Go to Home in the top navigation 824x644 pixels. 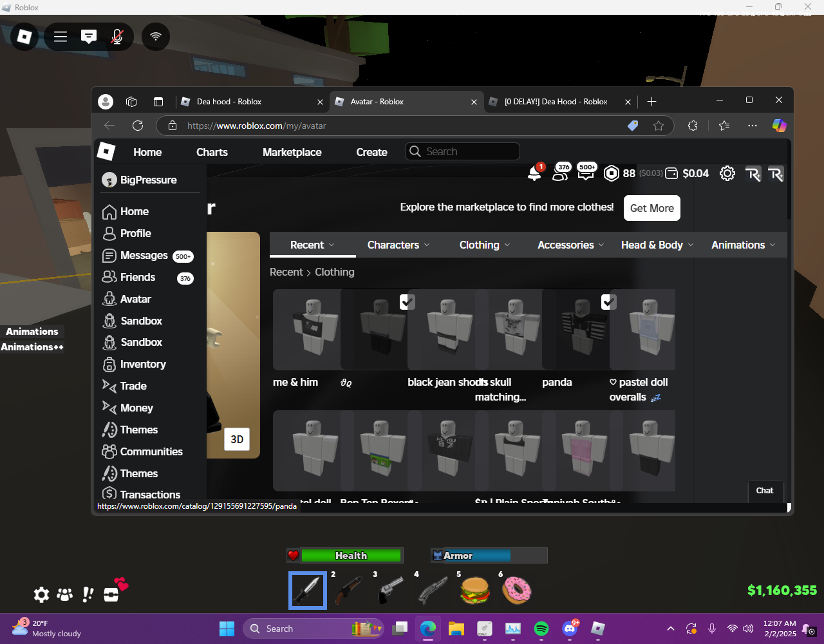147,152
